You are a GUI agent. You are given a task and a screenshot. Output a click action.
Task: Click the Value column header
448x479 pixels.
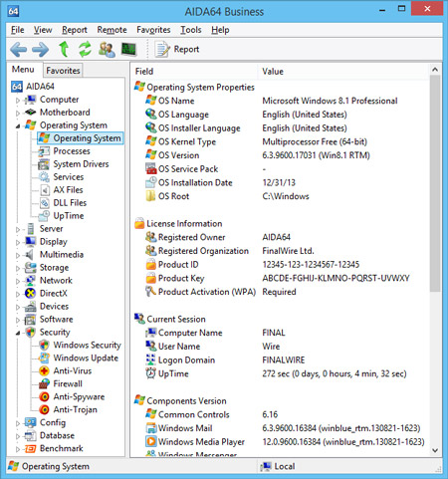(343, 72)
